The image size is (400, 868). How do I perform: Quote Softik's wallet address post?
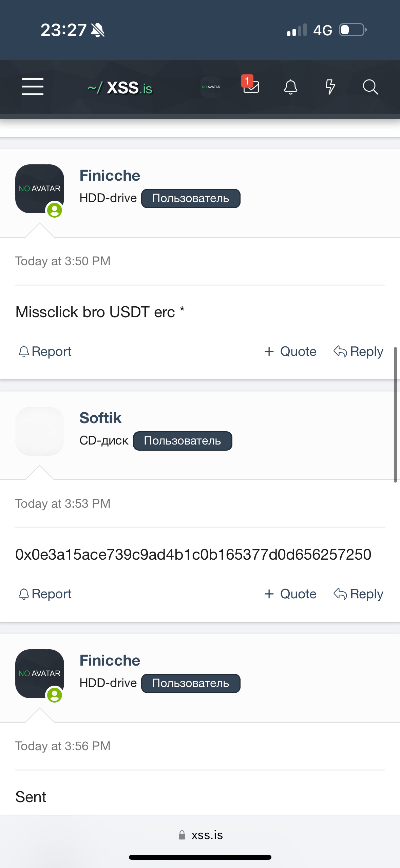tap(290, 594)
